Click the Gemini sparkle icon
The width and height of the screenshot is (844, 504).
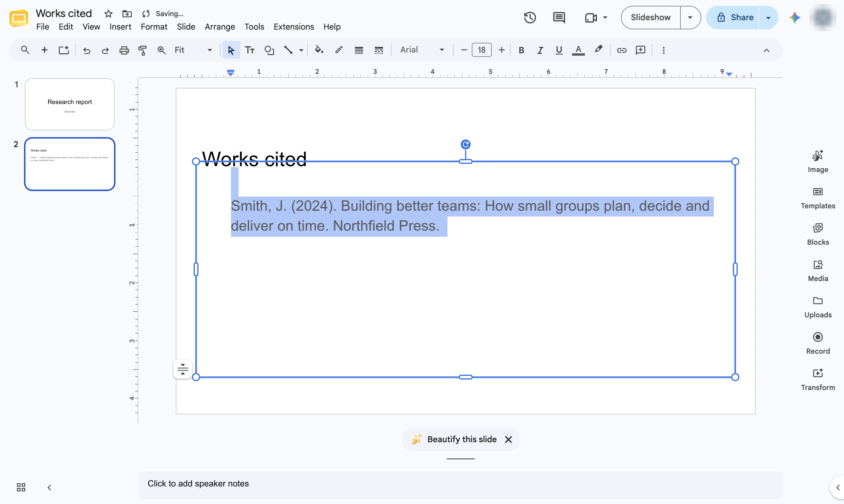coord(794,17)
